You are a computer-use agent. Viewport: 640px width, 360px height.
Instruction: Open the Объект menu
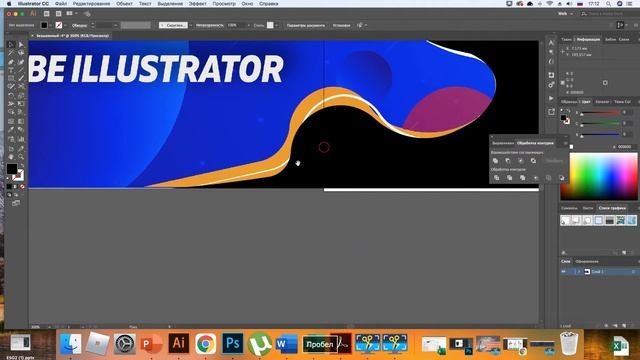[x=124, y=4]
